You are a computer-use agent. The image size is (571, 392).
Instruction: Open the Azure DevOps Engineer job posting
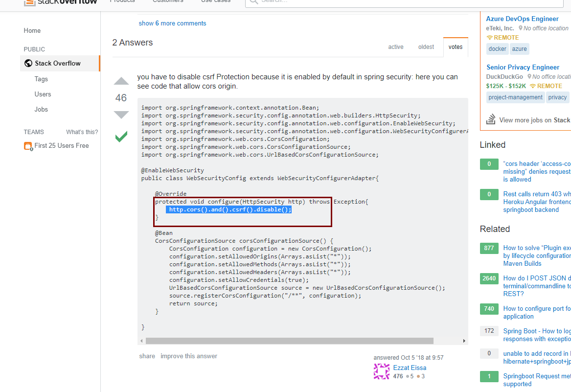tap(522, 19)
